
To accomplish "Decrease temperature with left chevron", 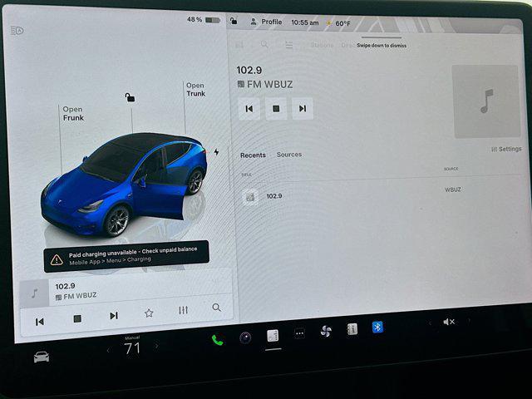I will point(108,350).
